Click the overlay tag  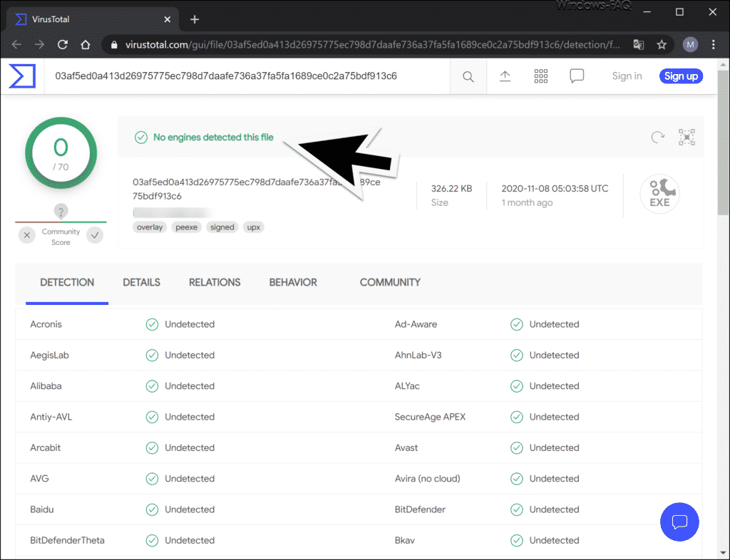click(150, 227)
